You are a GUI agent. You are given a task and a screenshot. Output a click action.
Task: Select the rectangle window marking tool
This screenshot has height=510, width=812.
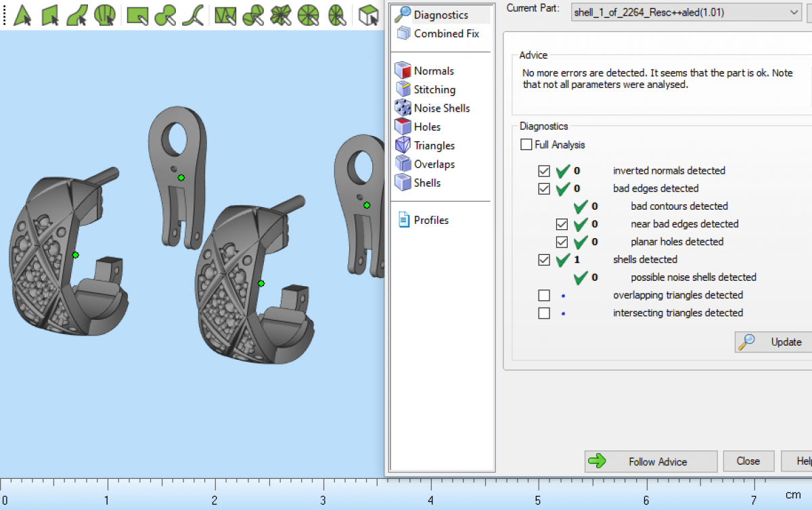click(x=137, y=14)
